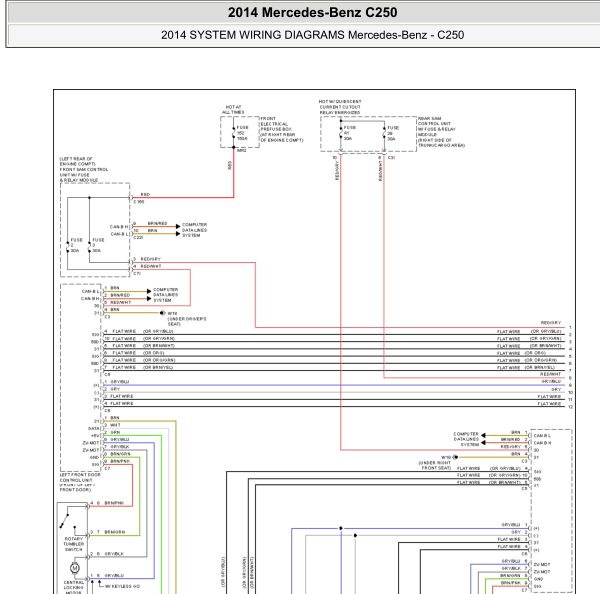Image resolution: width=600 pixels, height=594 pixels.
Task: Click the GRY label at right edge pin 10
Action: pyautogui.click(x=556, y=389)
